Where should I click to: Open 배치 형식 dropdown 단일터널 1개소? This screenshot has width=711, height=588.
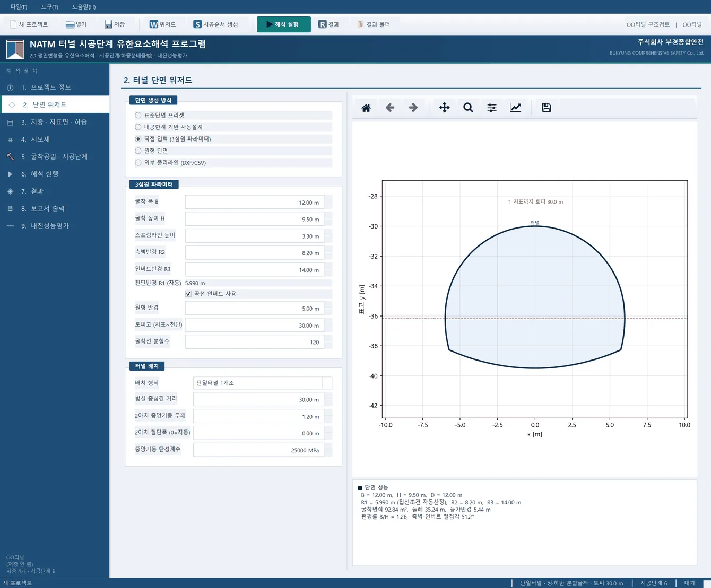(x=263, y=383)
